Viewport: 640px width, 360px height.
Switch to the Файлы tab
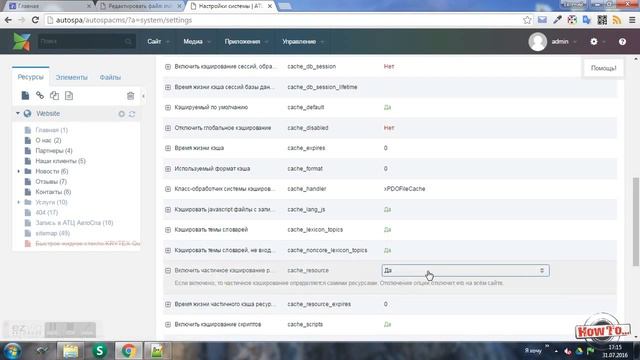(x=110, y=77)
